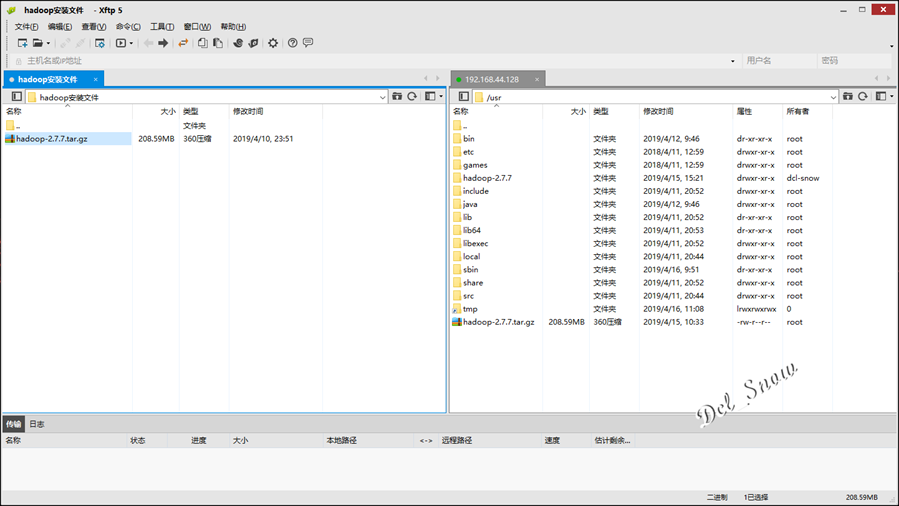Image resolution: width=899 pixels, height=506 pixels.
Task: Expand the dropdown beside the terminal icon
Action: [131, 43]
